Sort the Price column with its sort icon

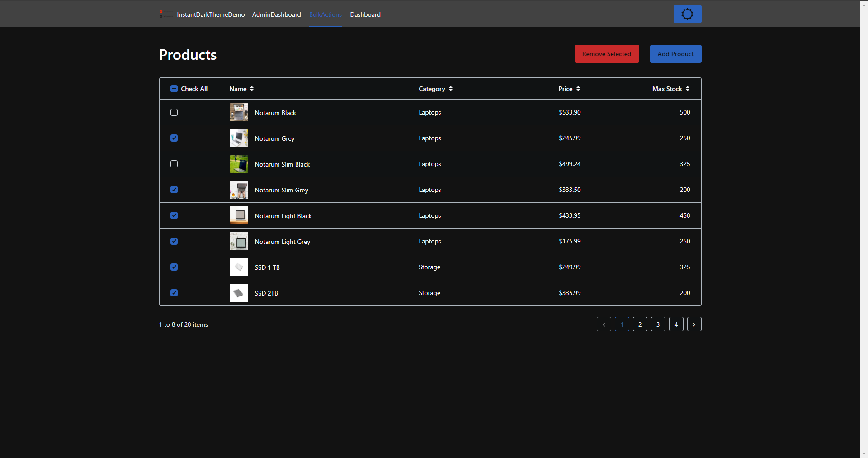[x=578, y=89]
